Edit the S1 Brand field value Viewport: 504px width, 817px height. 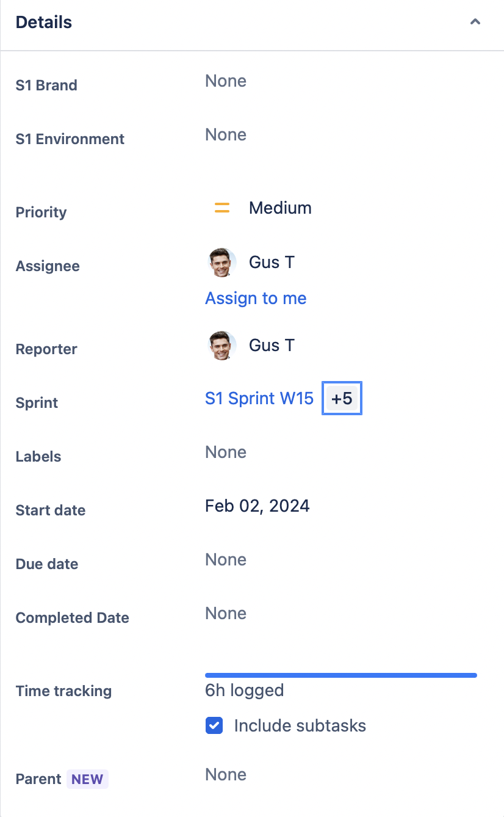pyautogui.click(x=226, y=81)
